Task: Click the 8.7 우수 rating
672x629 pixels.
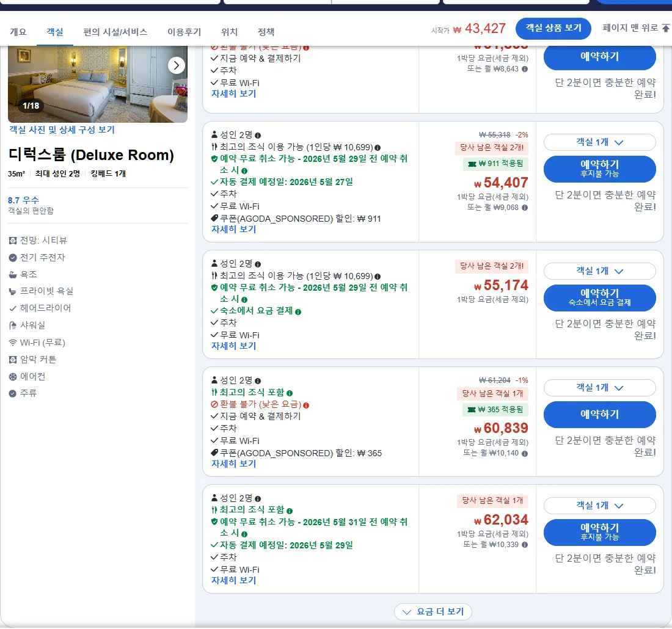Action: (24, 200)
